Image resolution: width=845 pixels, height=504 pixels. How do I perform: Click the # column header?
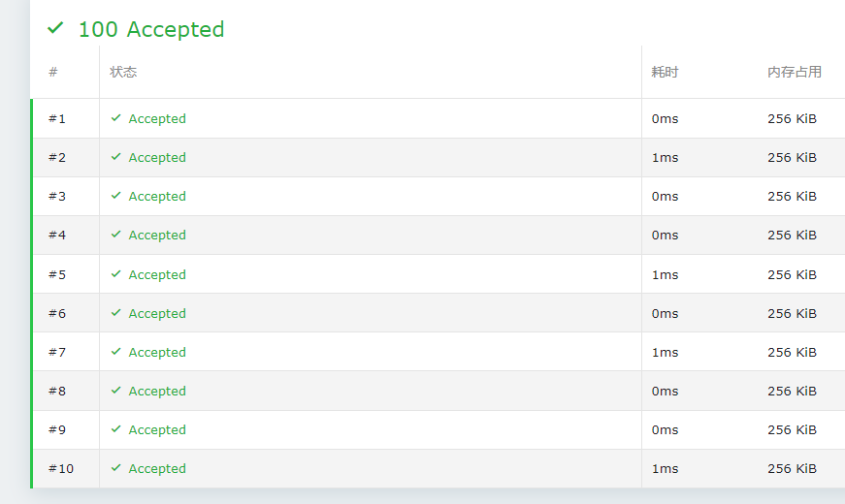pos(53,72)
